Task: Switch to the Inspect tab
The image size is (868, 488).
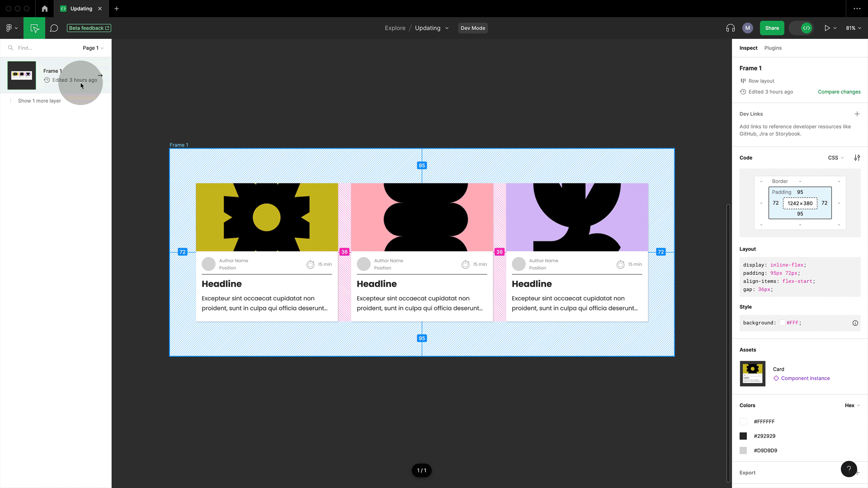Action: (748, 48)
